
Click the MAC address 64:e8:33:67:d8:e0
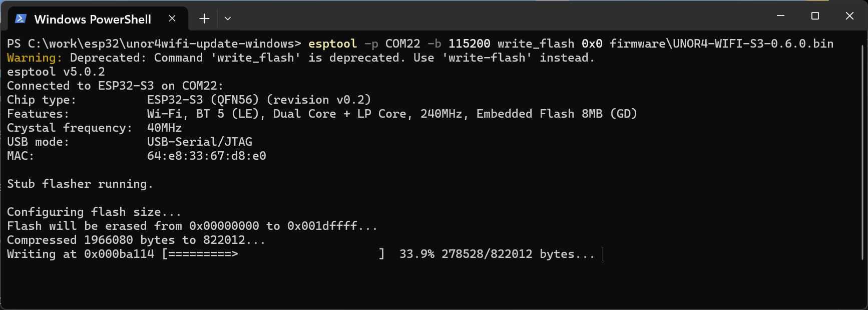[x=206, y=156]
